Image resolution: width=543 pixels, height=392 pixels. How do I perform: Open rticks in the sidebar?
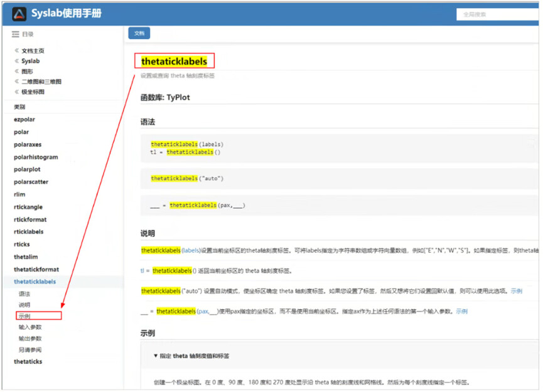pyautogui.click(x=21, y=244)
